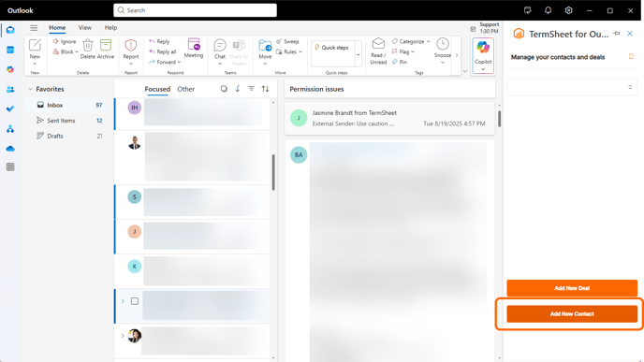This screenshot has width=644, height=362.
Task: Open the notifications bell icon
Action: click(548, 10)
